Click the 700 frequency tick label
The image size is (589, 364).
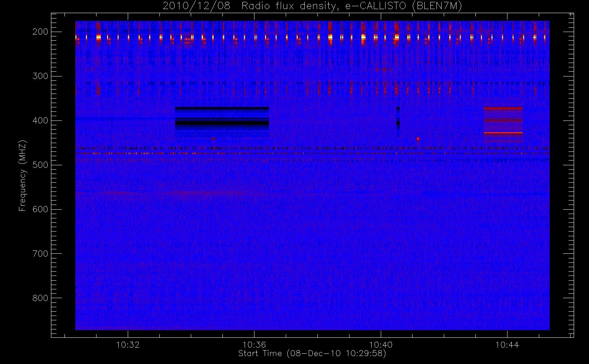tap(40, 254)
